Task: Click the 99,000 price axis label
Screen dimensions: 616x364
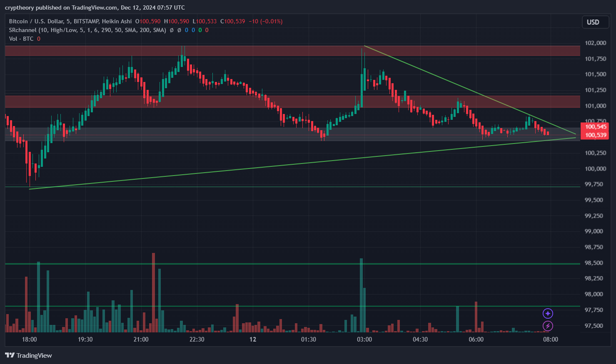Action: click(594, 231)
